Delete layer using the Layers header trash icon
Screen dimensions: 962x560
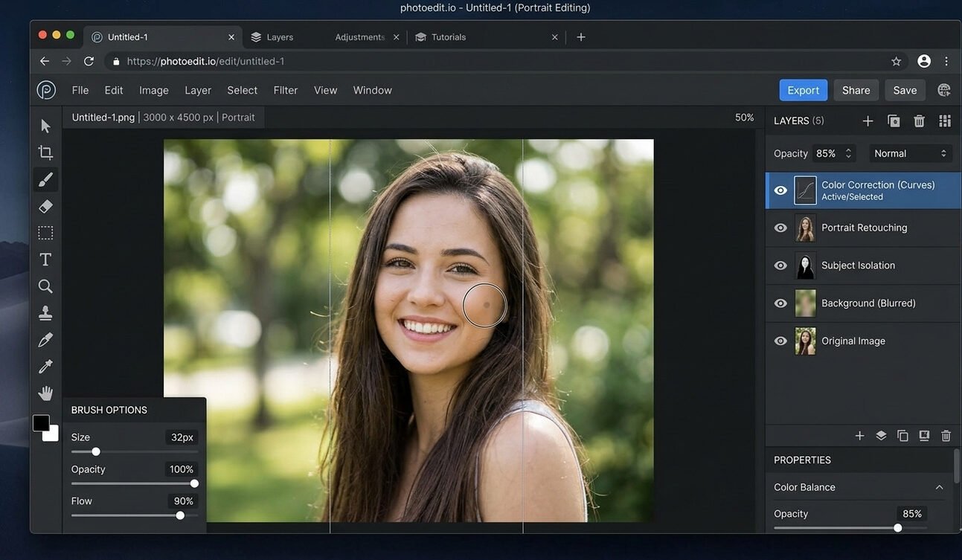[919, 120]
